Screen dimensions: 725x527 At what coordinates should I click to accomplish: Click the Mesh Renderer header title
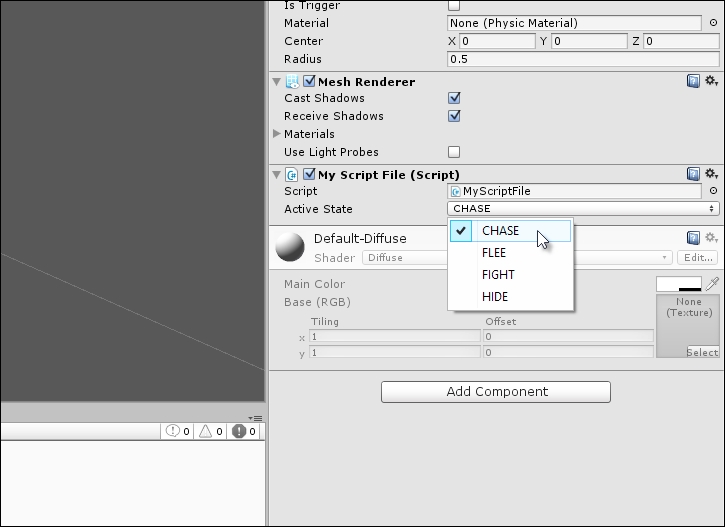click(x=367, y=82)
